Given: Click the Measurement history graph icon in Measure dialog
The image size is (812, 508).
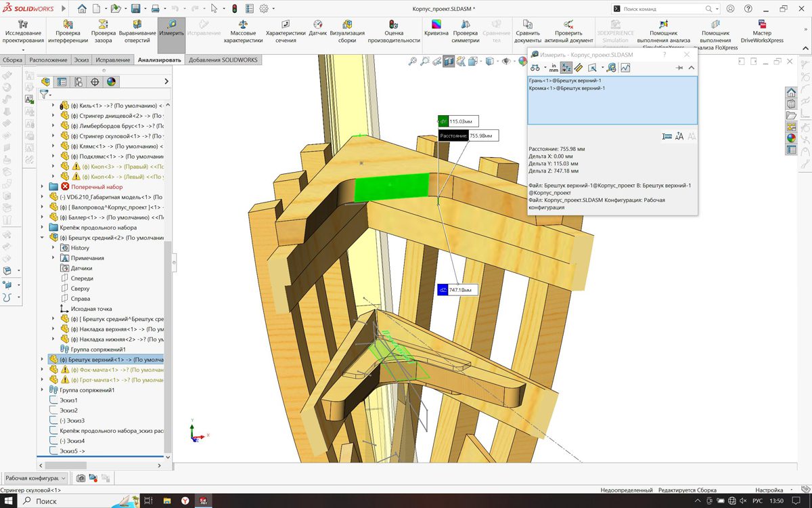Looking at the screenshot, I should (625, 68).
